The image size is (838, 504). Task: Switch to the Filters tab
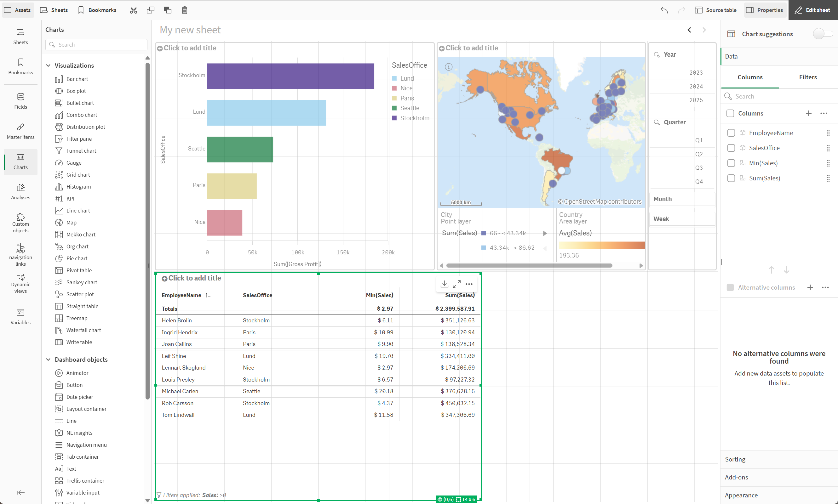point(808,77)
